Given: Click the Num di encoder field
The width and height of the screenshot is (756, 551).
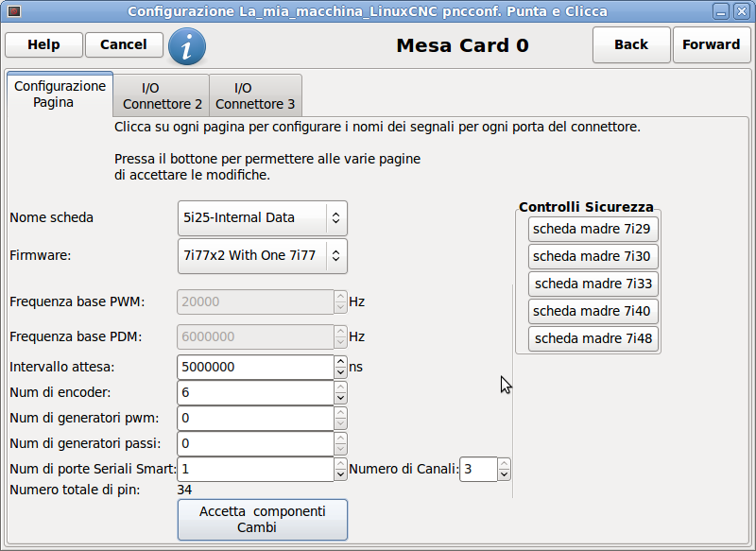Looking at the screenshot, I should (255, 393).
